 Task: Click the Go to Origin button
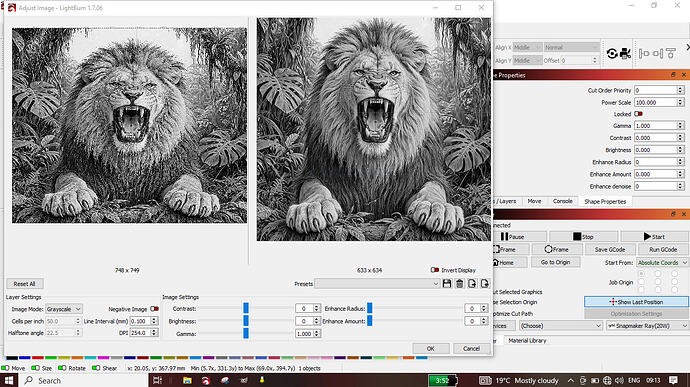[555, 262]
